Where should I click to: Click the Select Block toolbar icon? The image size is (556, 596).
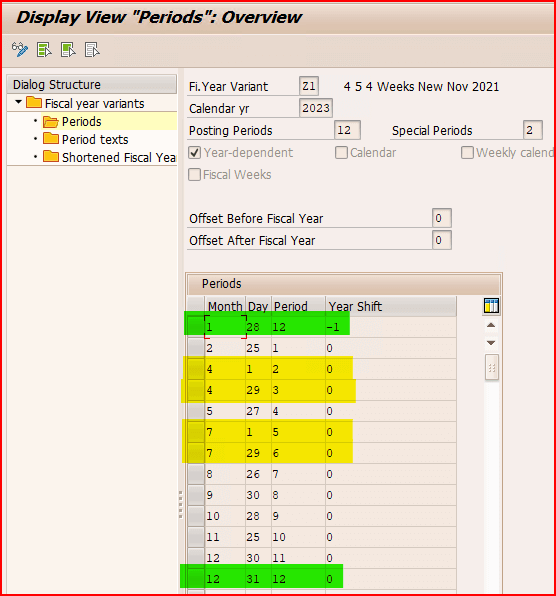pos(68,50)
